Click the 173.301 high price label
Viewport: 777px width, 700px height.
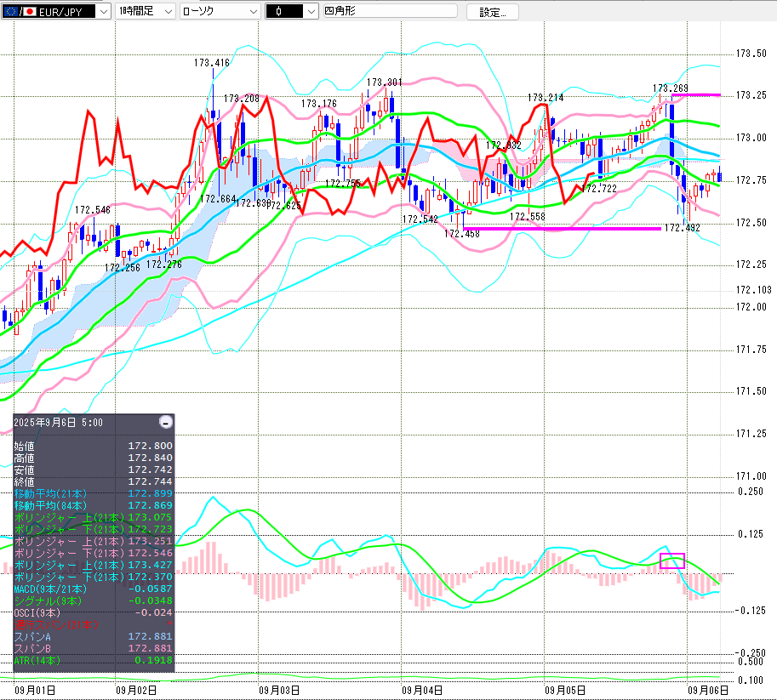pyautogui.click(x=384, y=83)
